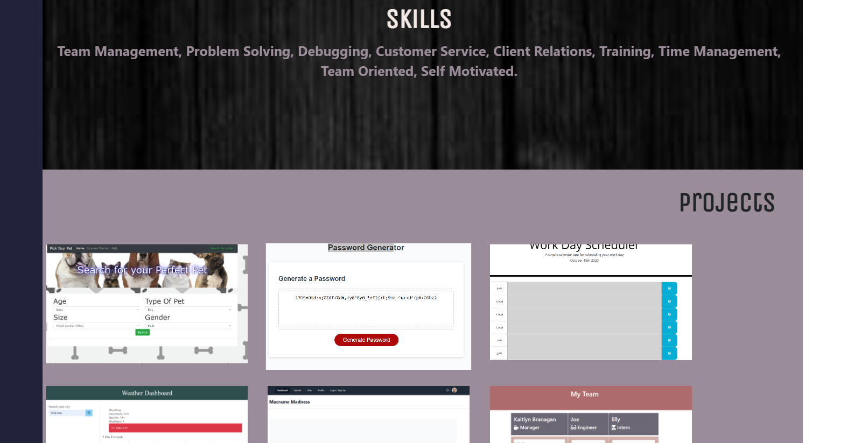Open the My Team project thumbnail
This screenshot has width=868, height=443.
coord(591,414)
